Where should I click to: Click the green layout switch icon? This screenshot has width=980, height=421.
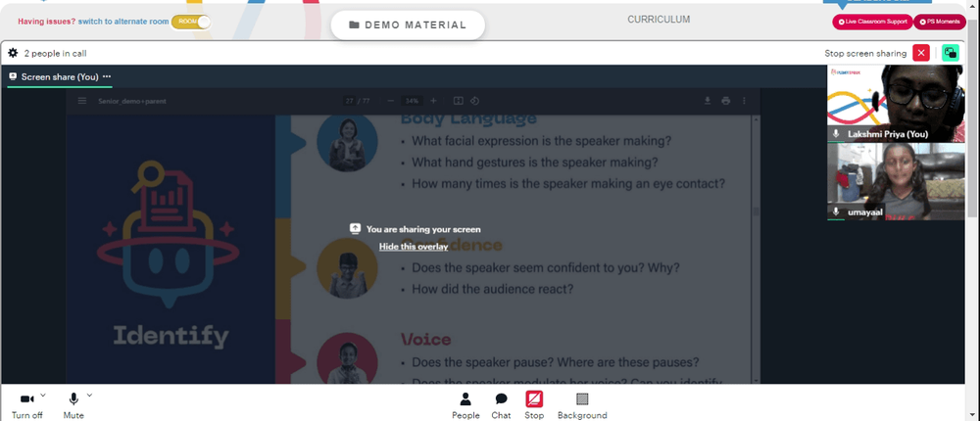[950, 53]
